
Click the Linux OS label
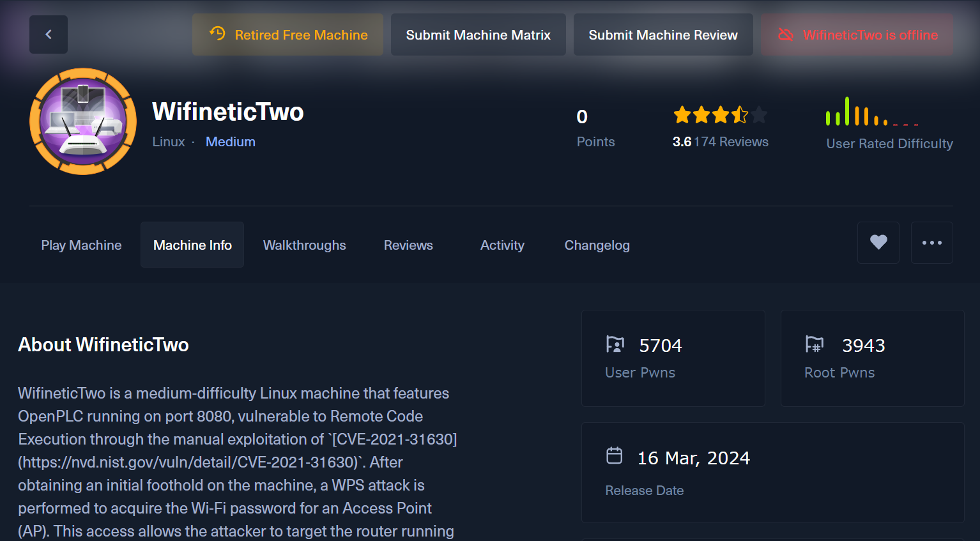pyautogui.click(x=169, y=142)
